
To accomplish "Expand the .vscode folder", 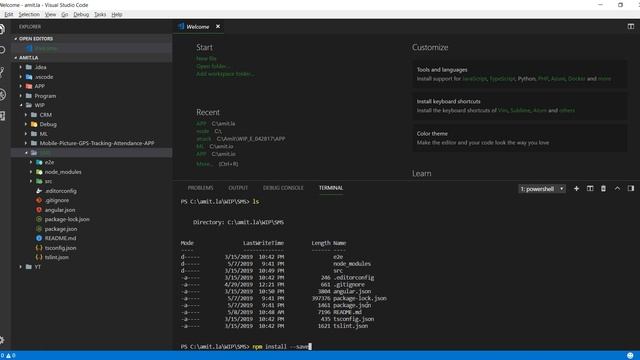I will coord(20,77).
